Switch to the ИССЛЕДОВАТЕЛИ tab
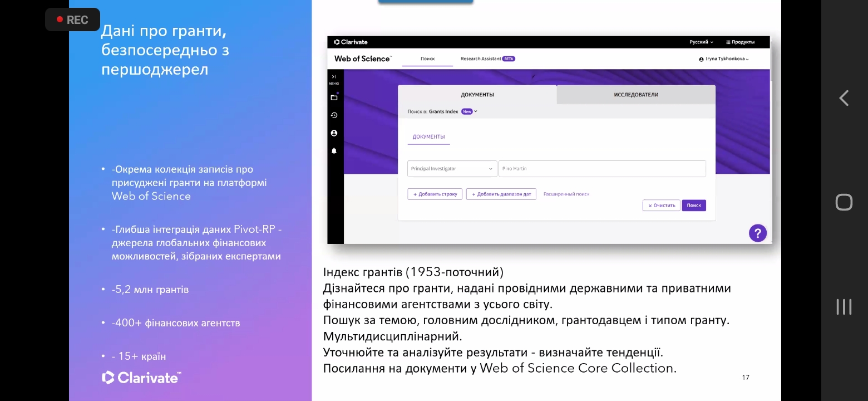 (x=636, y=95)
